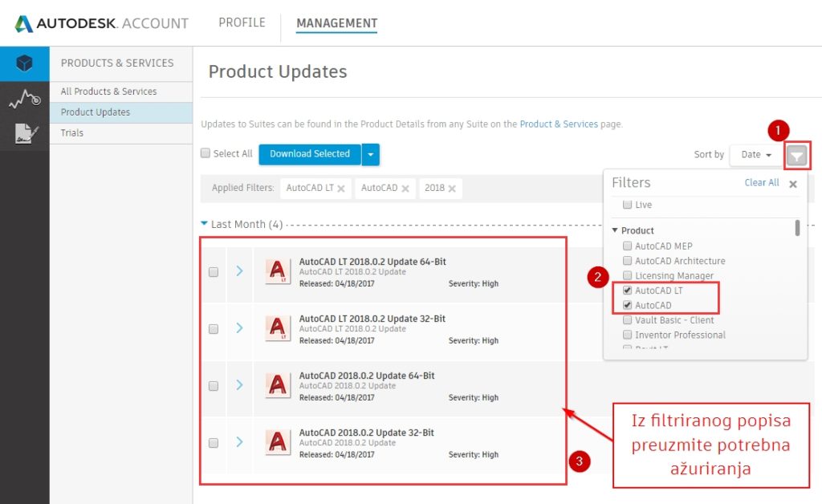Remove the AutoCAD LT applied filter tag
Screen dimensions: 822x504
click(341, 189)
